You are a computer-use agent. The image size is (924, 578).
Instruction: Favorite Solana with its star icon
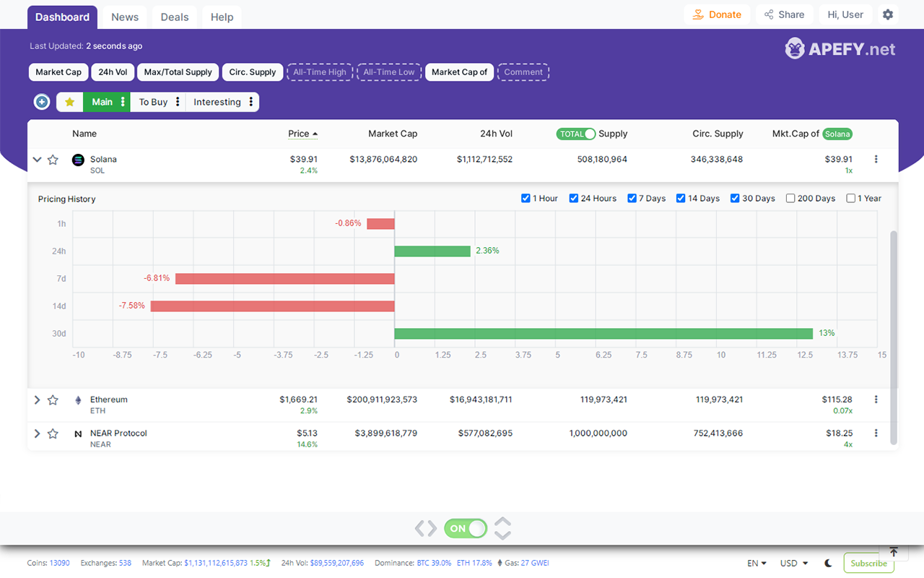53,160
